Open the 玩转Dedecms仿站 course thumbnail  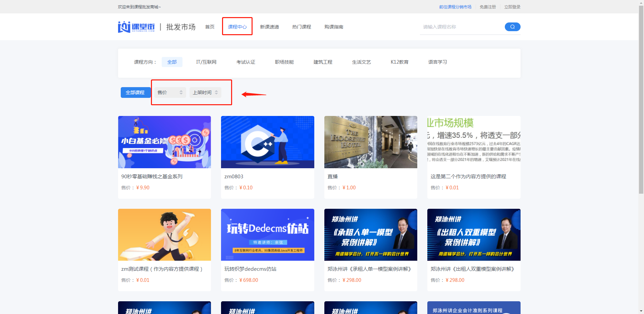(268, 235)
